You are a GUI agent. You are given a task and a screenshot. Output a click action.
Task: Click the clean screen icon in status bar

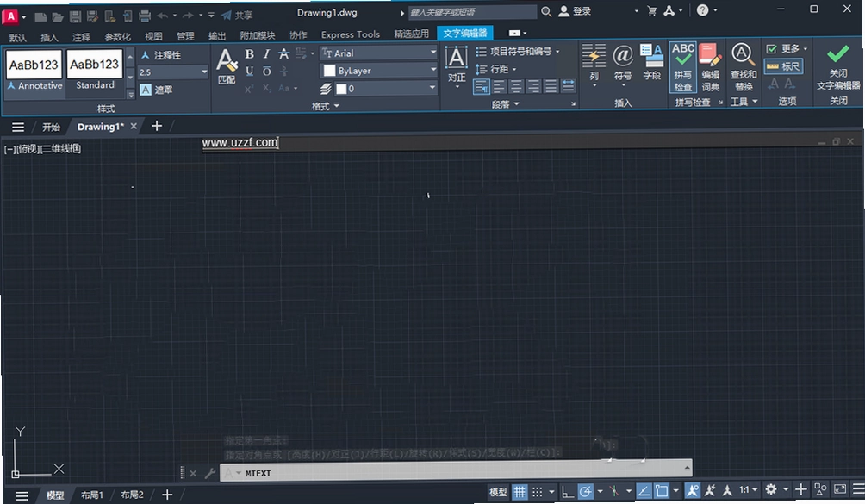point(840,489)
